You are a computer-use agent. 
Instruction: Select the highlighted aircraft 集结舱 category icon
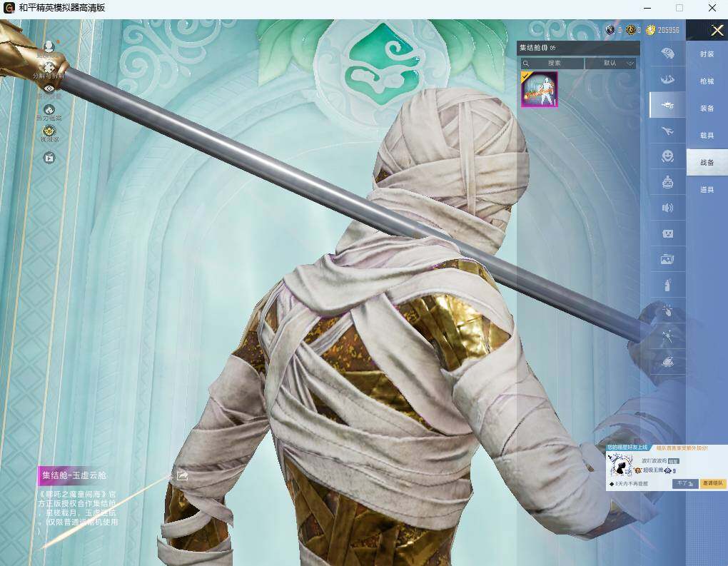tap(667, 105)
